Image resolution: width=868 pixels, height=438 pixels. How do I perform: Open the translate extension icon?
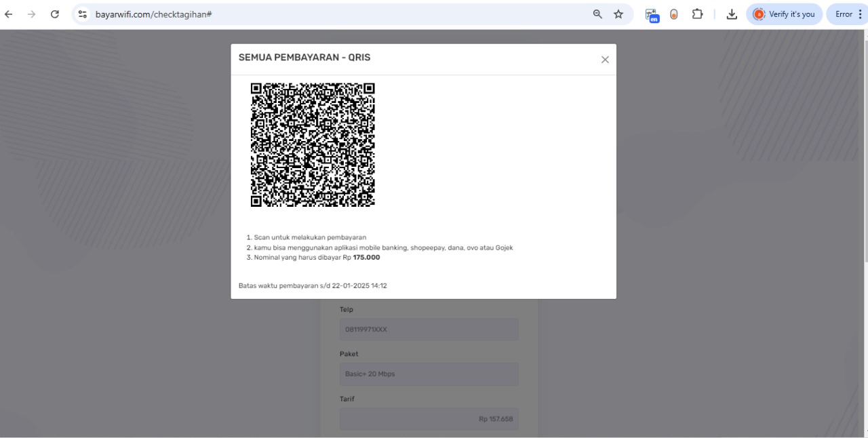pos(652,15)
